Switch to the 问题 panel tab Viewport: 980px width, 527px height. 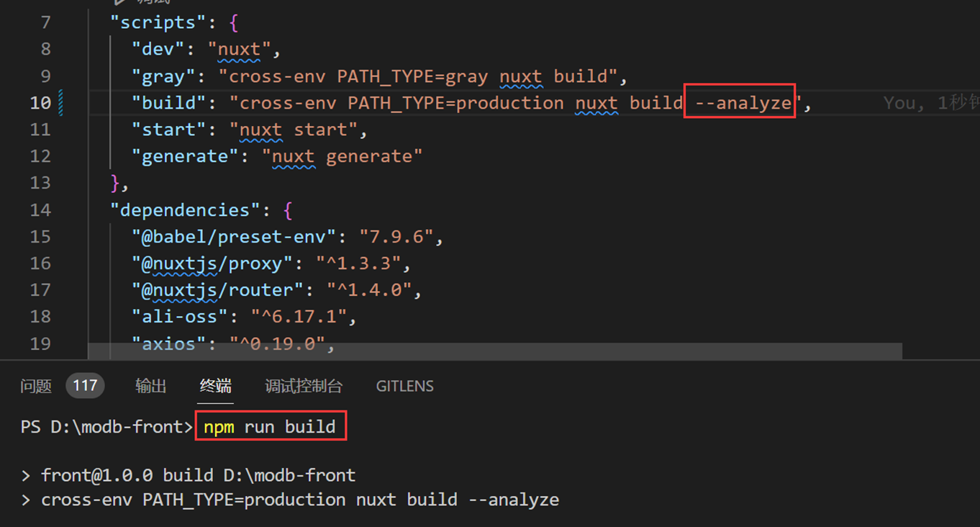tap(36, 387)
